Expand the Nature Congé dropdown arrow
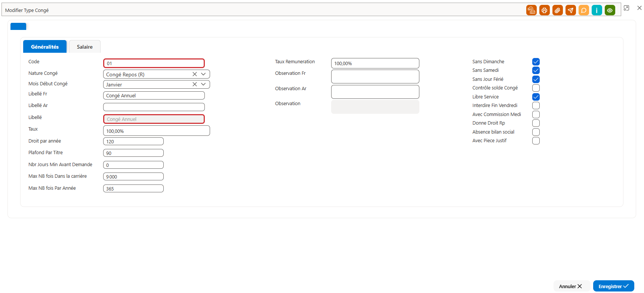Viewport: 644px width, 293px height. click(x=203, y=74)
